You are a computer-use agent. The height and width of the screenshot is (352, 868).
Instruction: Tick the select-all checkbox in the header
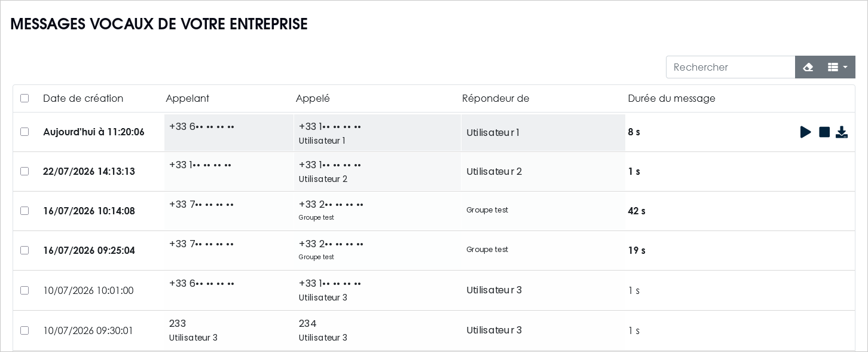tap(25, 98)
